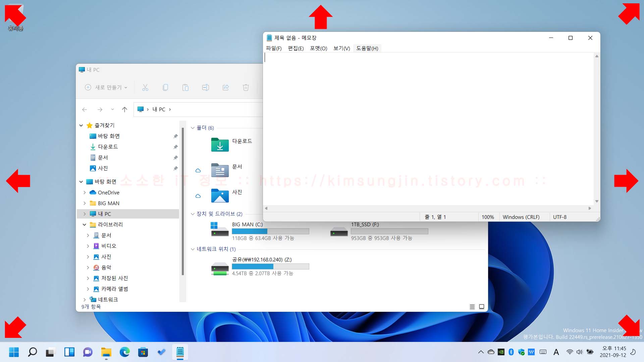Open the Downloads (다운로드) folder icon
Viewport: 644px width, 362px height.
(x=220, y=145)
